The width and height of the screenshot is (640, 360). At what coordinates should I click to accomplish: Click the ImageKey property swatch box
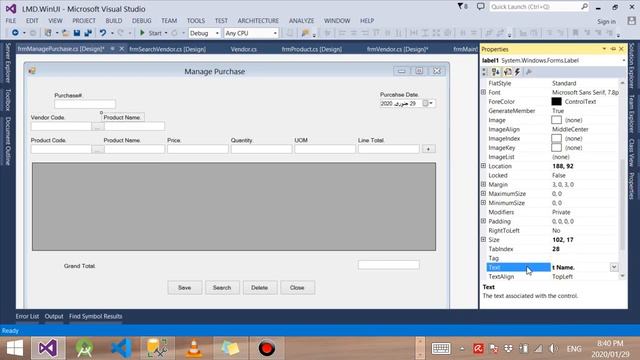pos(556,148)
